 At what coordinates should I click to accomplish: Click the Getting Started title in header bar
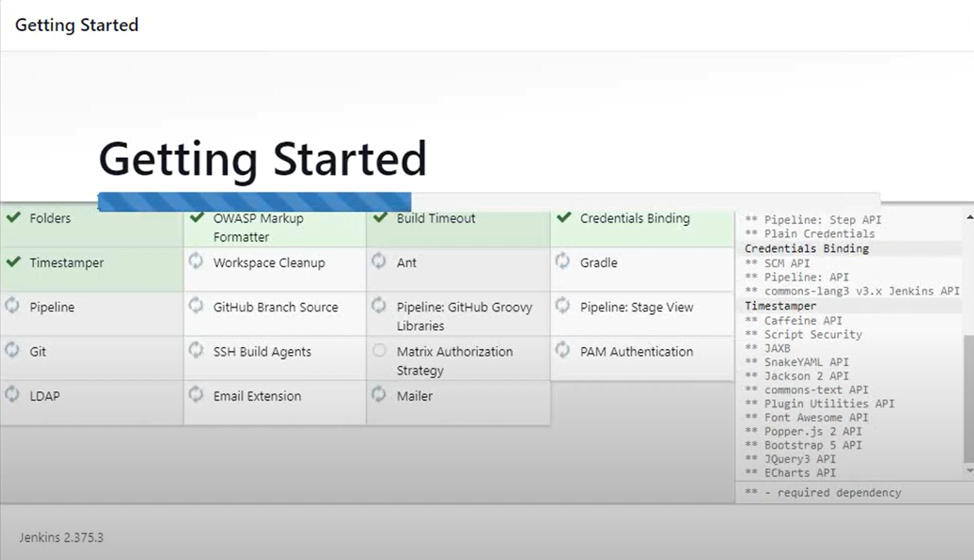77,25
